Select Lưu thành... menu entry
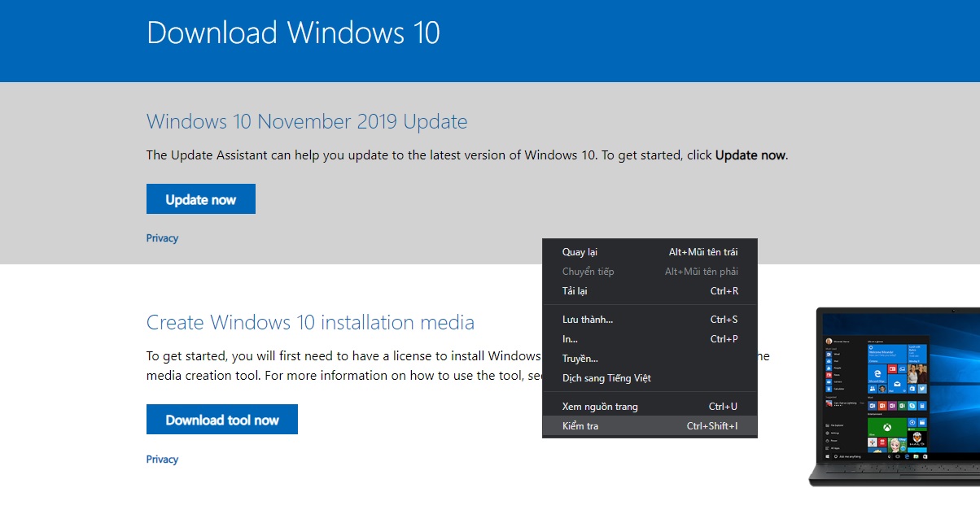 (x=650, y=320)
